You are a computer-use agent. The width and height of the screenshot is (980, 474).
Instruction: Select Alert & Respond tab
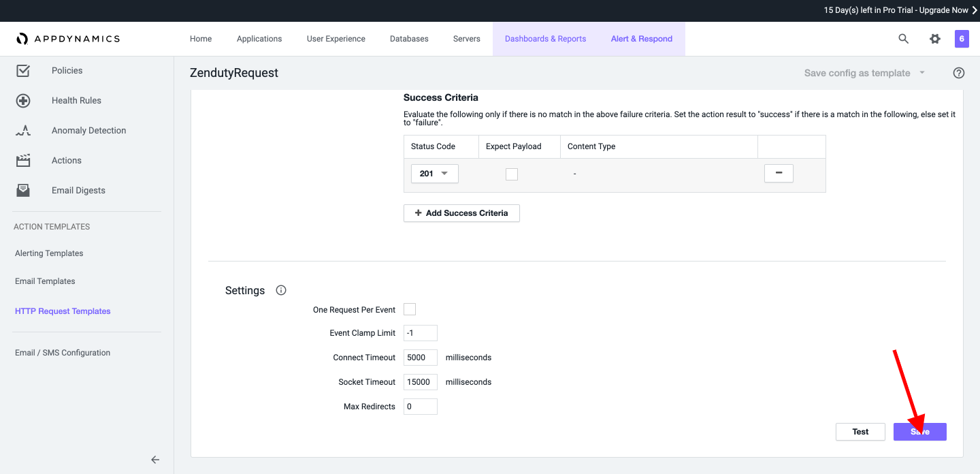(642, 39)
